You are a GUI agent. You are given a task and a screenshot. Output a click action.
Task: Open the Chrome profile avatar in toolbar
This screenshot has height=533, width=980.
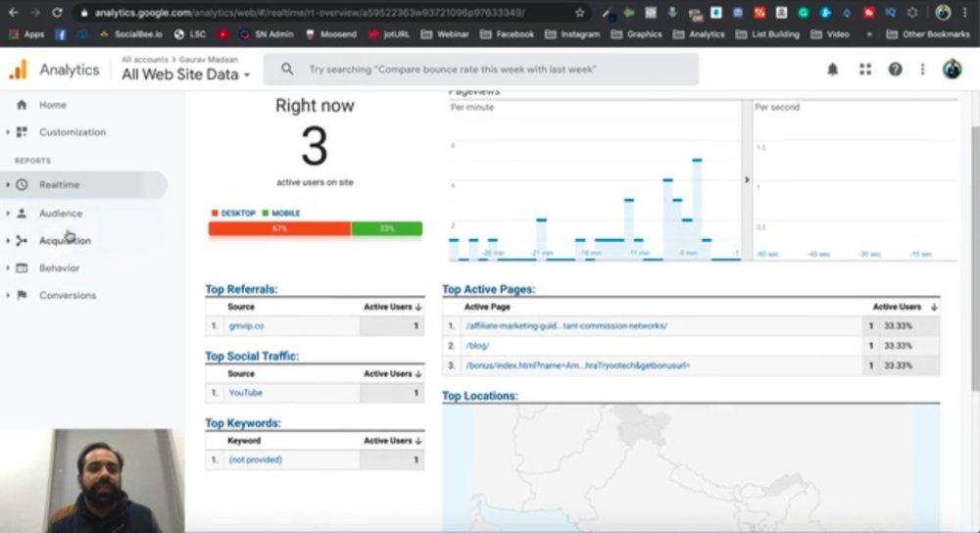click(x=943, y=13)
